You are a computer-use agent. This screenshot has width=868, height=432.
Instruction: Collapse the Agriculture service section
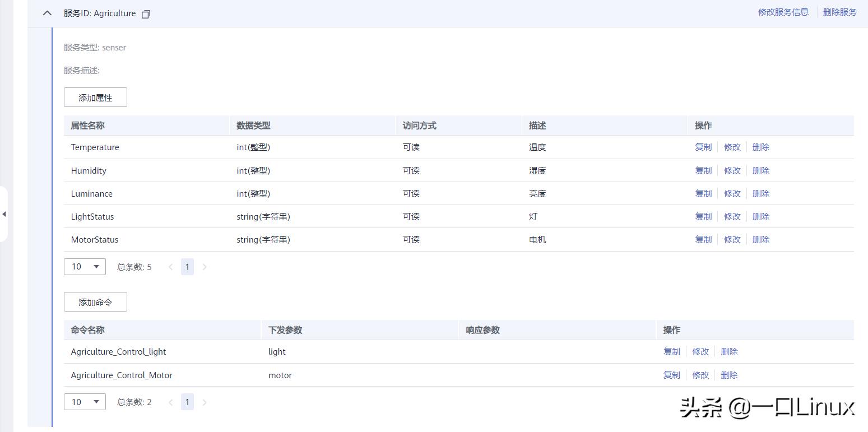(x=47, y=13)
